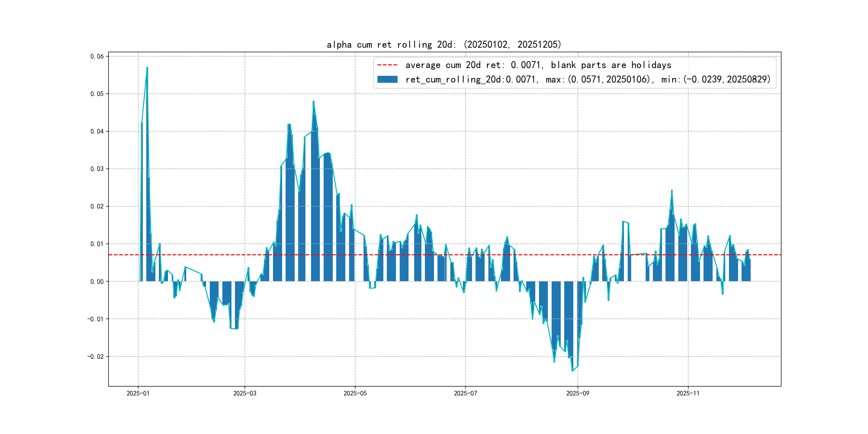Click the chart title text
Image resolution: width=868 pixels, height=434 pixels.
coord(444,44)
